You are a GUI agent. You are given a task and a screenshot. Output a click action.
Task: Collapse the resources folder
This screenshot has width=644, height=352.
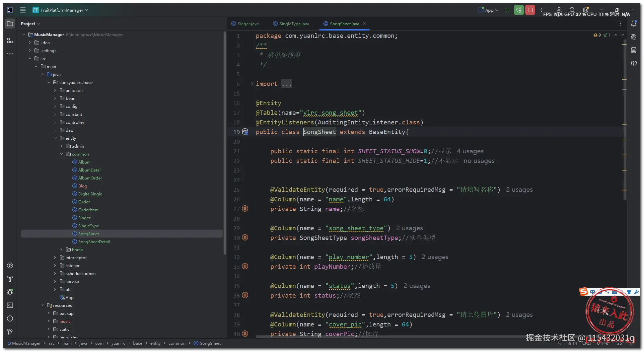[x=42, y=305]
